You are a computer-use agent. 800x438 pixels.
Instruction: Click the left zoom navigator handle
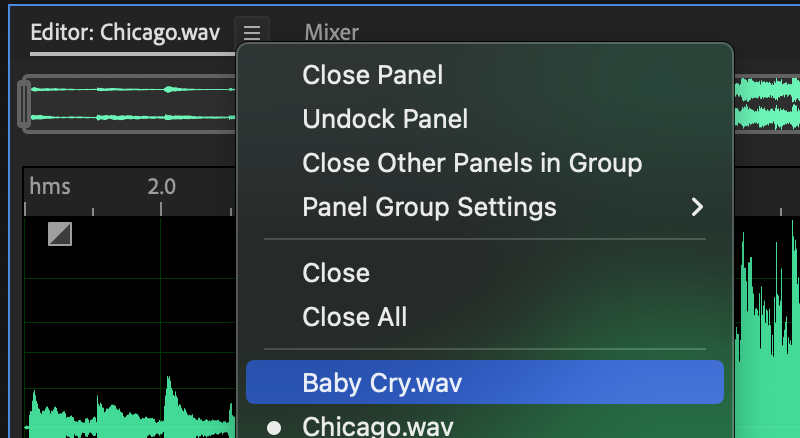tap(23, 104)
